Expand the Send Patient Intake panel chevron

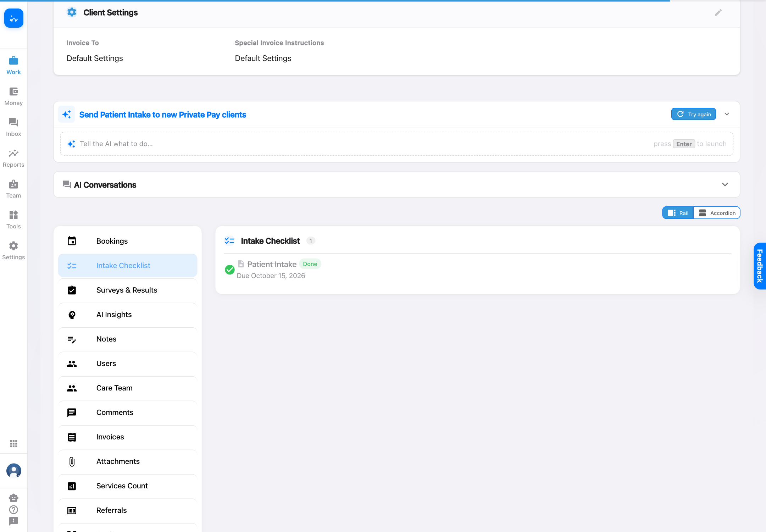[x=727, y=114]
